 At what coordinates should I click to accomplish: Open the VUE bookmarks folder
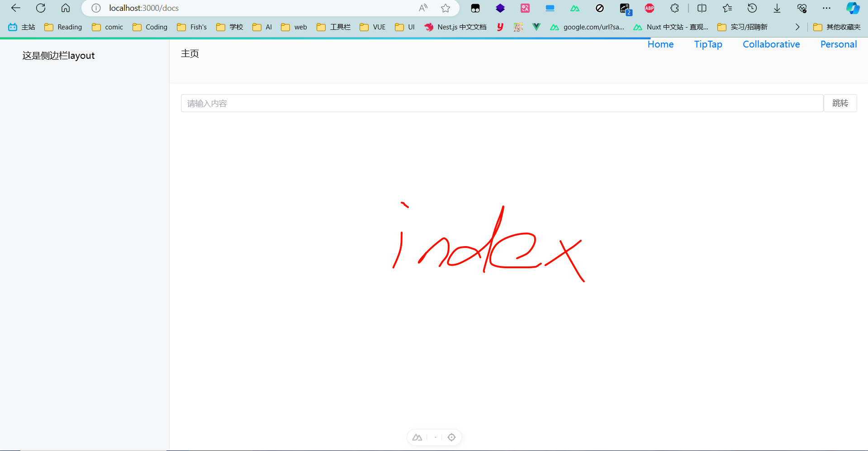point(373,27)
